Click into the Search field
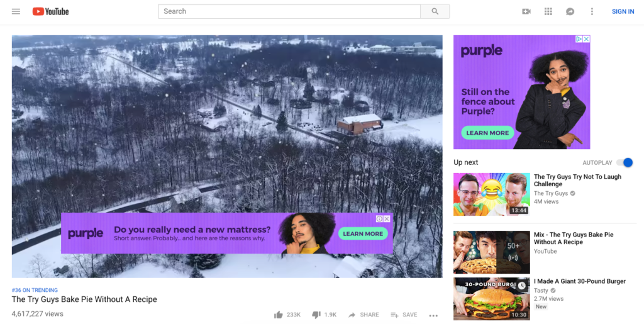 point(289,11)
